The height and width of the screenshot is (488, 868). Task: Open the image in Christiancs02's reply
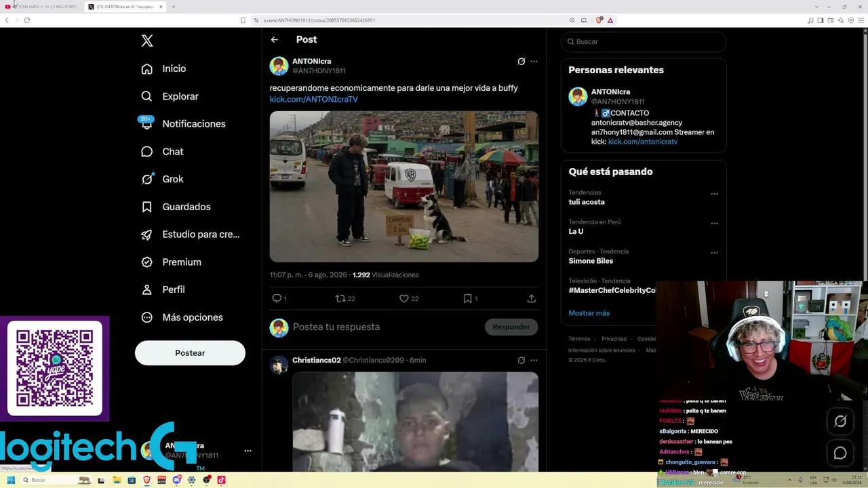(415, 422)
